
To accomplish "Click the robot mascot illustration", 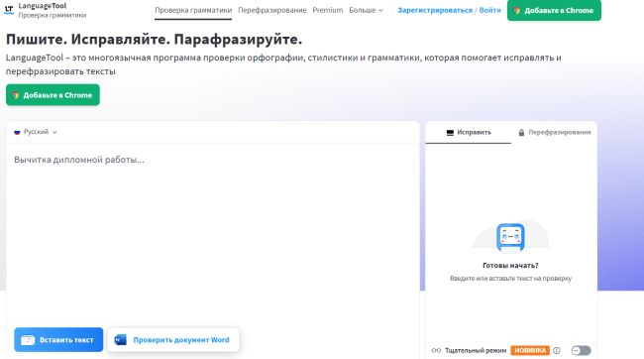I will (510, 236).
